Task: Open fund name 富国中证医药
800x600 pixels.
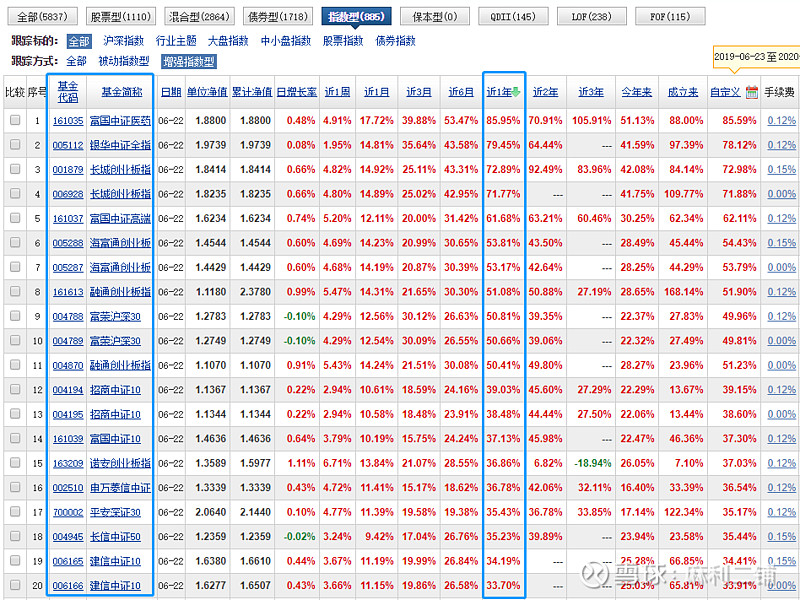Action: 120,121
